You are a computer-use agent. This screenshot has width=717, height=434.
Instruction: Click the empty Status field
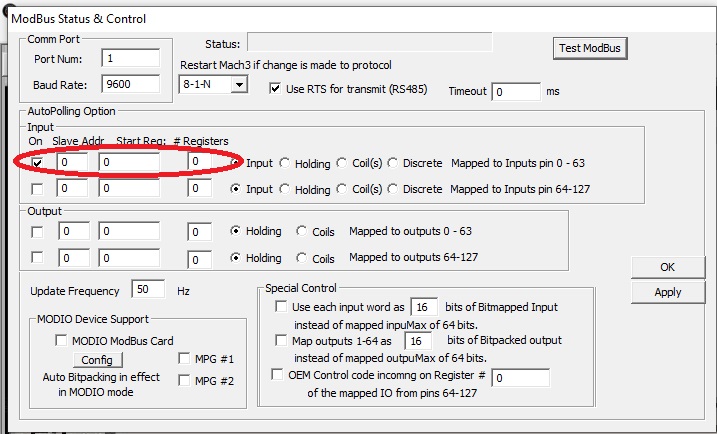369,42
